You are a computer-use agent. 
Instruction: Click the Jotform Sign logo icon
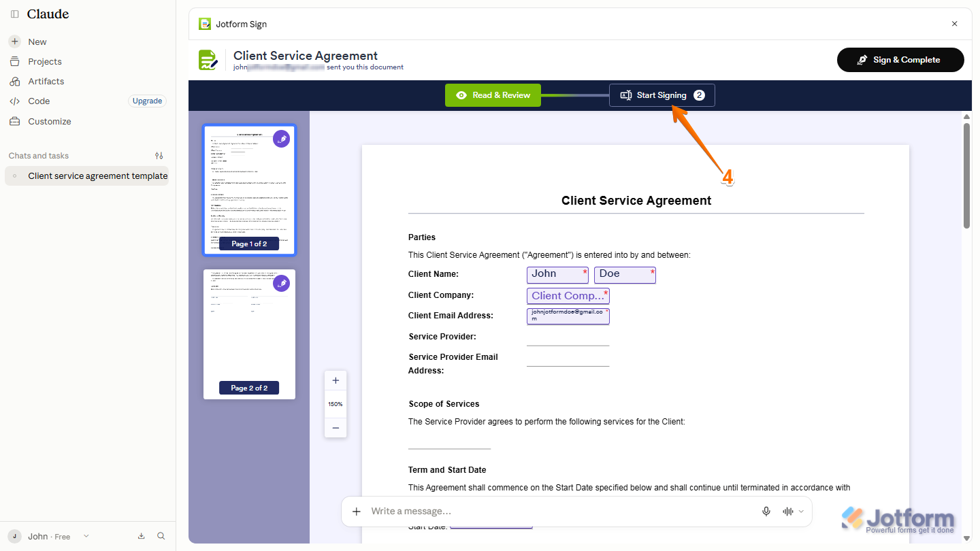tap(205, 24)
